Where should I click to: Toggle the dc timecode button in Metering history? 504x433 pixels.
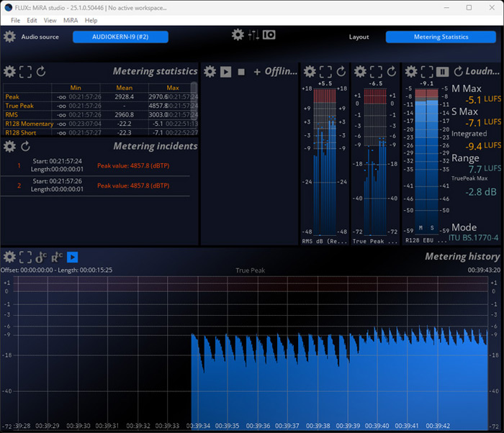[x=41, y=257]
